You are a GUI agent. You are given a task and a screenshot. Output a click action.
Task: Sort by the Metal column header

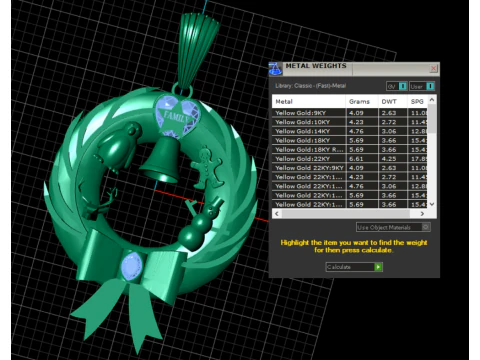(309, 101)
